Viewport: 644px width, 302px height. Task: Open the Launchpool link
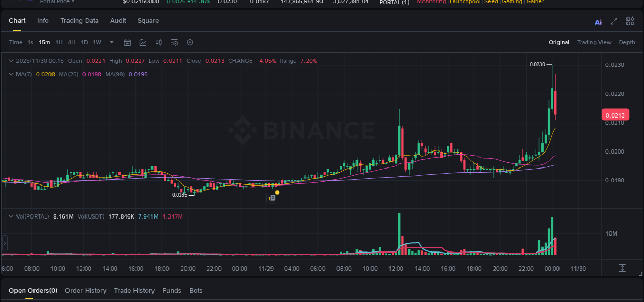[465, 2]
